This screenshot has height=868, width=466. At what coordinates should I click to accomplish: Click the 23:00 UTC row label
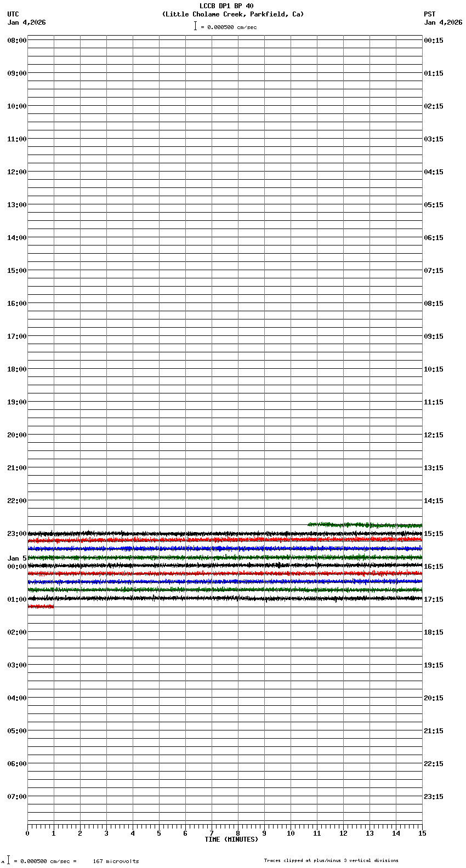tap(17, 534)
